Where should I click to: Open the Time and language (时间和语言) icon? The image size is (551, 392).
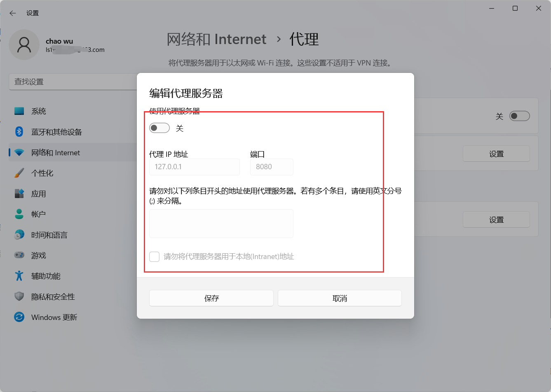tap(19, 235)
